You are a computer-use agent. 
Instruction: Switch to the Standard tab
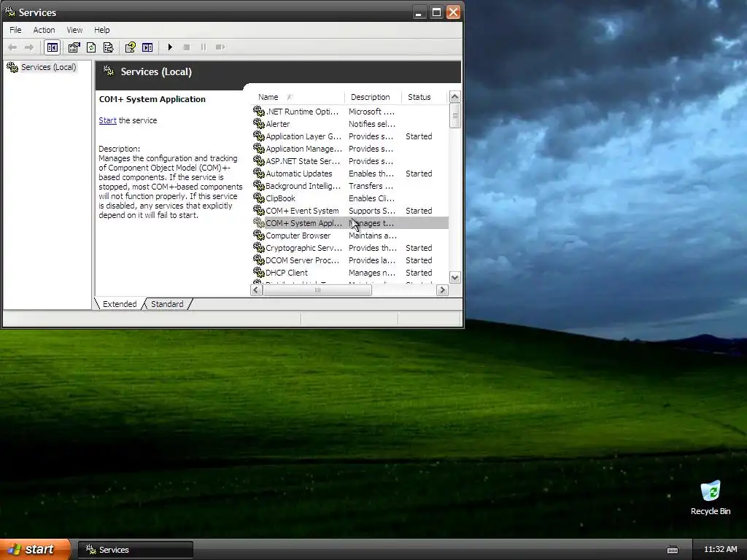(x=167, y=304)
